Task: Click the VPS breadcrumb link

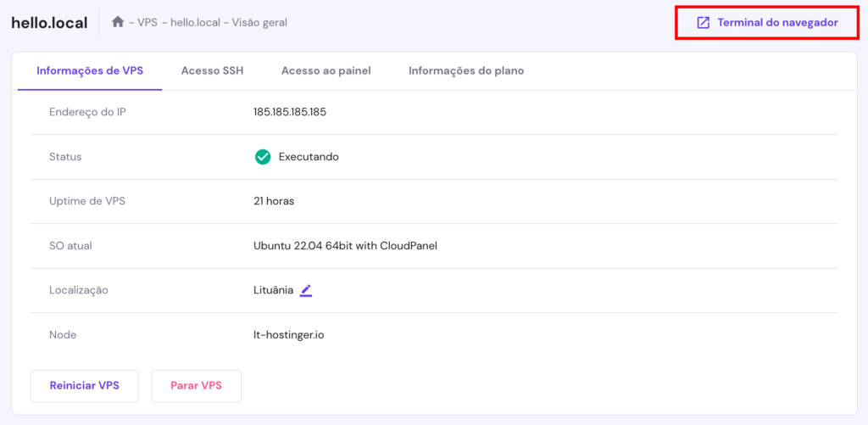Action: click(147, 23)
